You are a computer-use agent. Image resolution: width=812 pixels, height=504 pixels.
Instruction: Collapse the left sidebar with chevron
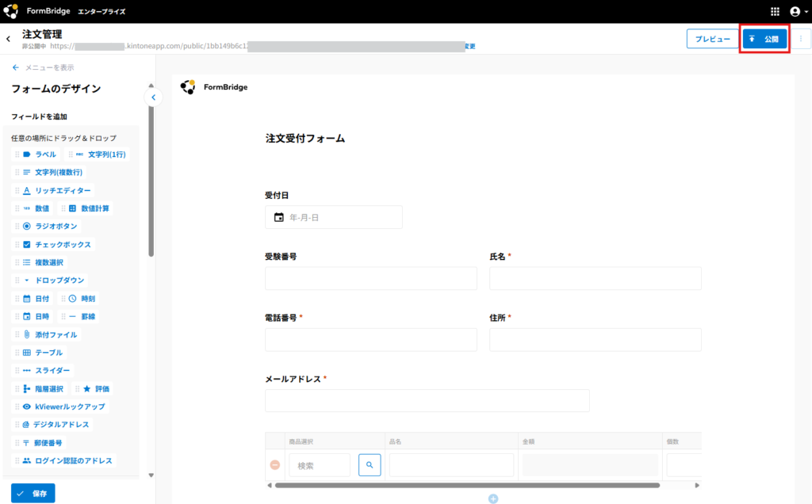coord(153,97)
